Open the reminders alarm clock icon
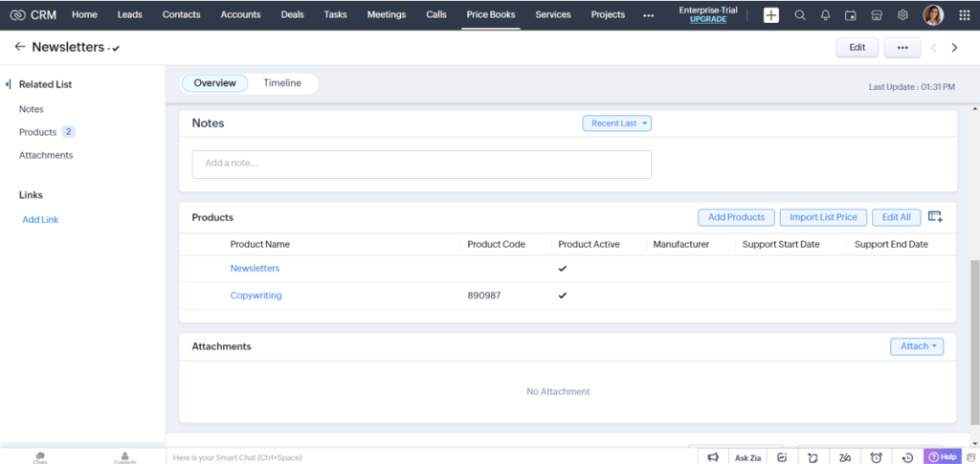Screen dimensions: 980x464 point(877,457)
